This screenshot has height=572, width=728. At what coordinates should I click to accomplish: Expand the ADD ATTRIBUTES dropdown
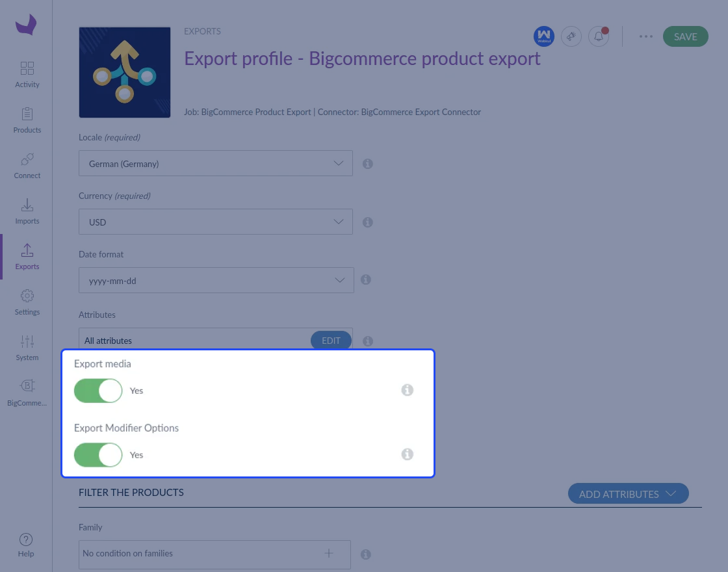coord(628,493)
